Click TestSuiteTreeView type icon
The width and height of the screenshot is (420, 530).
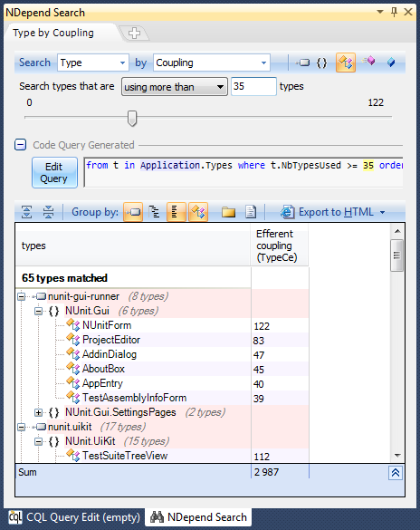[73, 456]
